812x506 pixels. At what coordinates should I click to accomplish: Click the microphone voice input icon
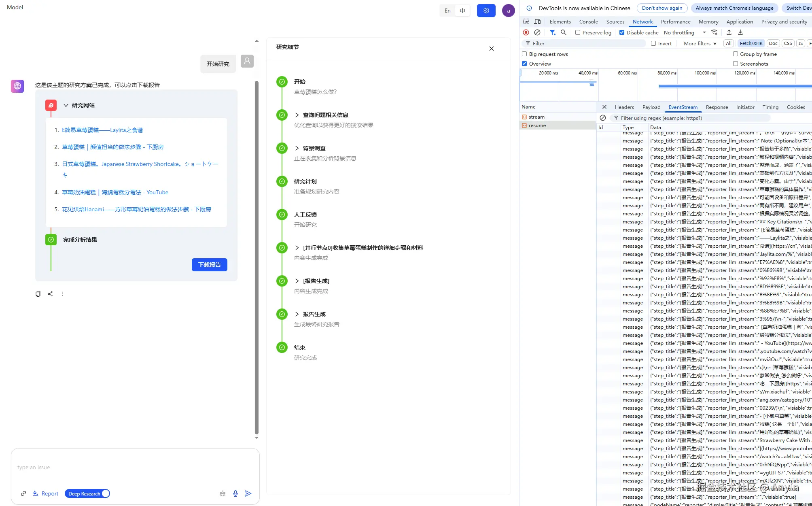pyautogui.click(x=235, y=493)
